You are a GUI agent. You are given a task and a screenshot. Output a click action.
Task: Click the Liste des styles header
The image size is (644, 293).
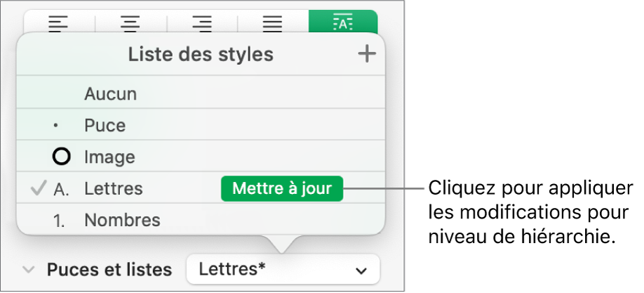click(201, 55)
